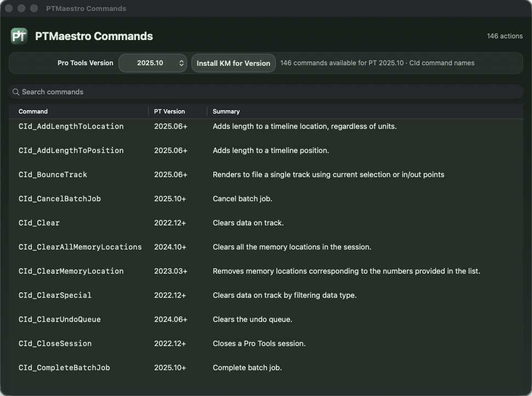Select the CId_ClearAllMemoryLocations command

[x=80, y=247]
